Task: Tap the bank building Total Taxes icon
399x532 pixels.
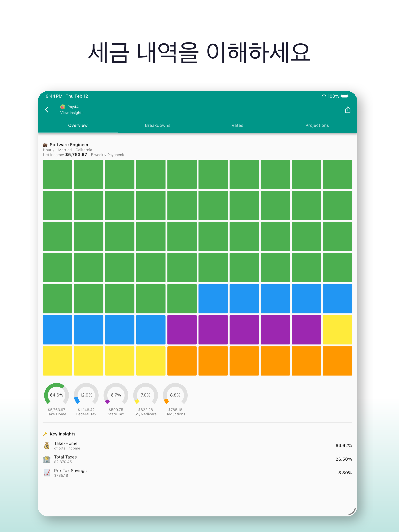Action: point(47,459)
